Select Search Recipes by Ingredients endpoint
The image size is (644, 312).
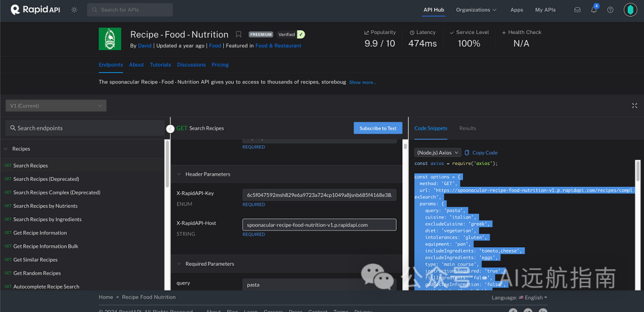tap(47, 219)
